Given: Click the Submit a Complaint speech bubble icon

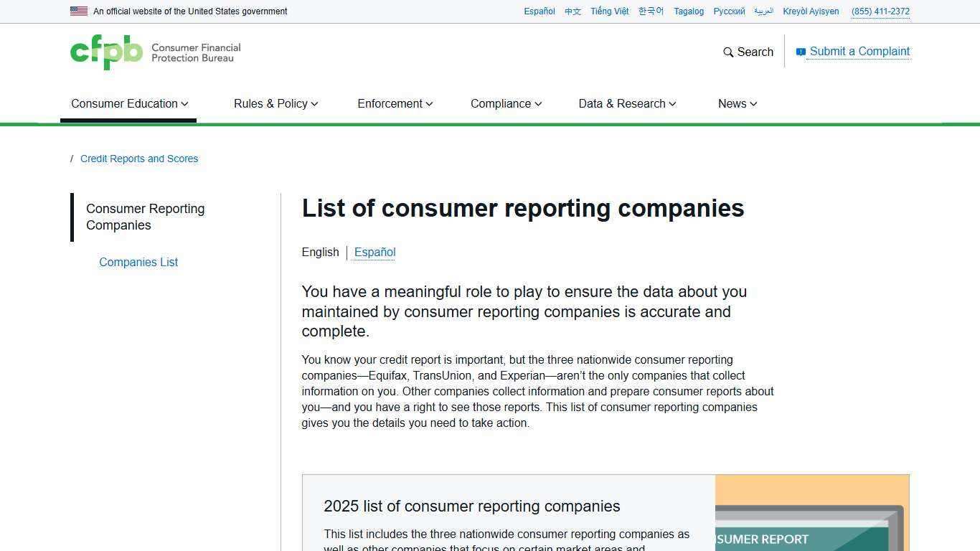Looking at the screenshot, I should [x=800, y=52].
